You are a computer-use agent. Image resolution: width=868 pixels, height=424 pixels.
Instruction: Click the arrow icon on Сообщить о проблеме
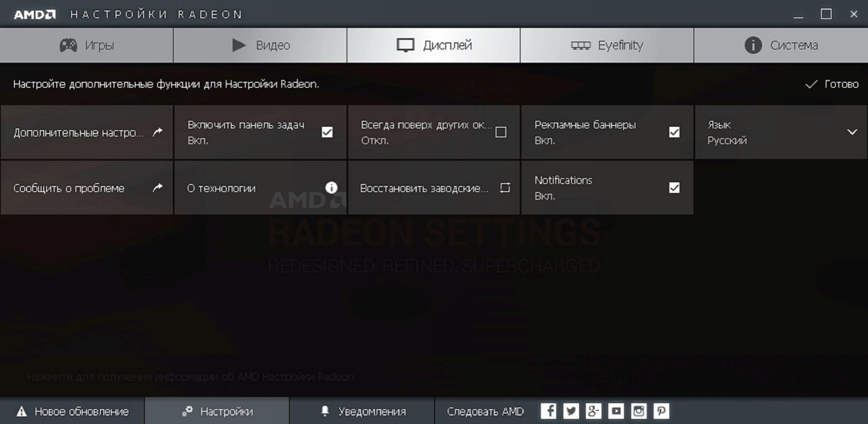point(158,187)
